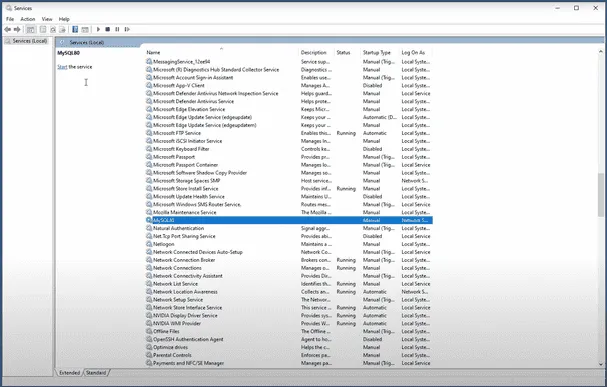Image resolution: width=607 pixels, height=387 pixels.
Task: Click the gear icon beside Network Connections
Action: (x=149, y=268)
